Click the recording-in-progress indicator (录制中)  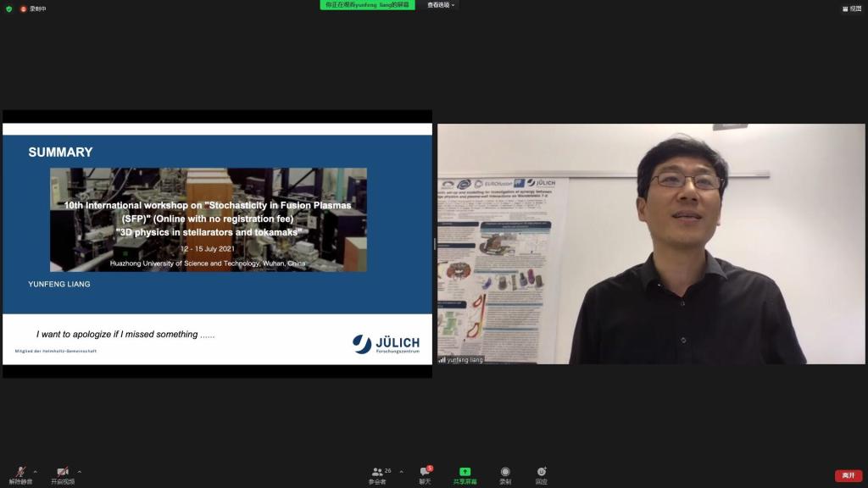click(34, 8)
